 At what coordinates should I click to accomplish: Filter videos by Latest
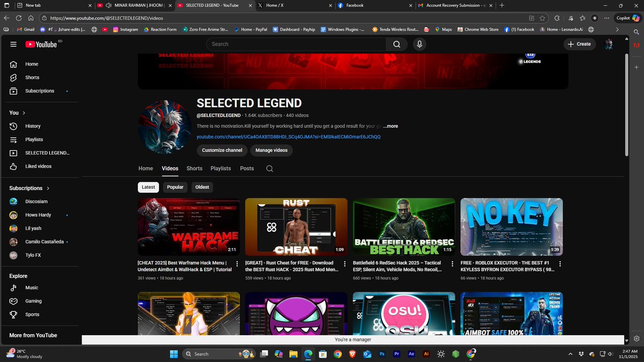tap(149, 187)
